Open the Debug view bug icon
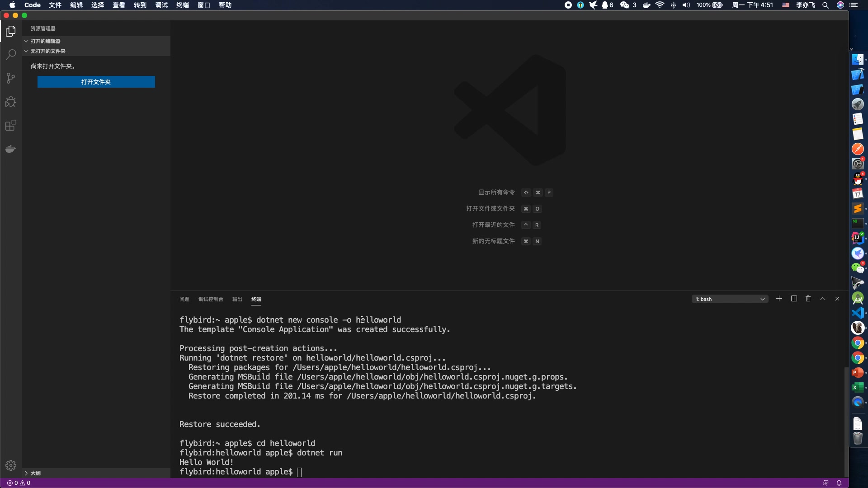 11,102
